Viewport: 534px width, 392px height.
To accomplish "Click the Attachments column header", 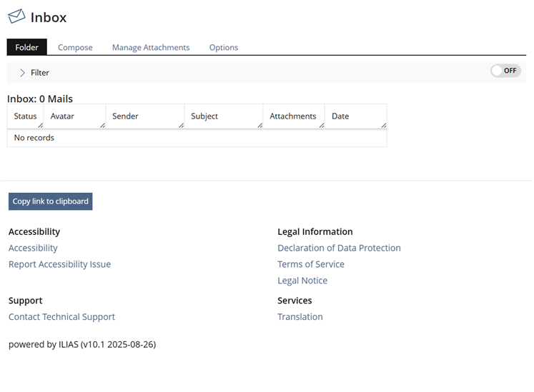I will click(293, 116).
